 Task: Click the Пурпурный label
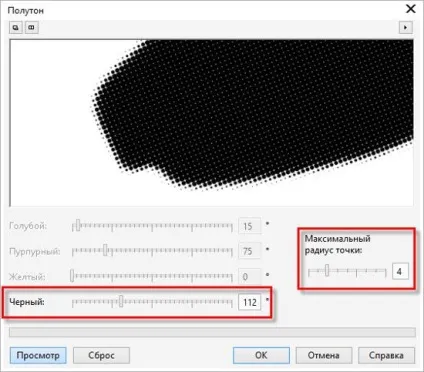click(35, 251)
